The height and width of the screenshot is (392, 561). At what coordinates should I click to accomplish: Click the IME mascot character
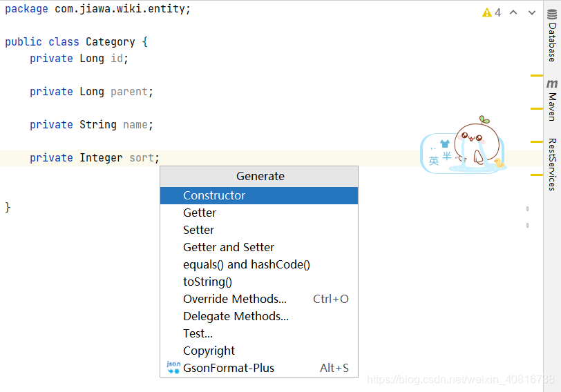click(x=477, y=143)
